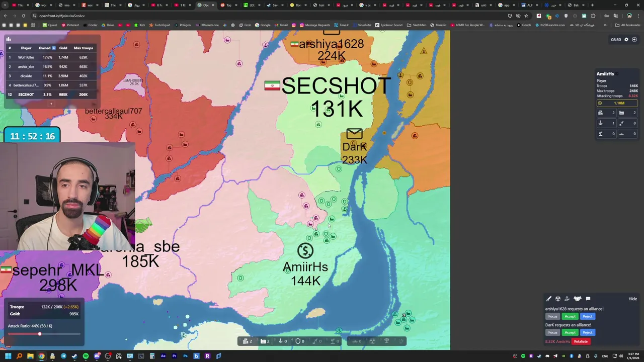Accept DarK's alliance request
Screen dimensions: 644x362
click(570, 332)
